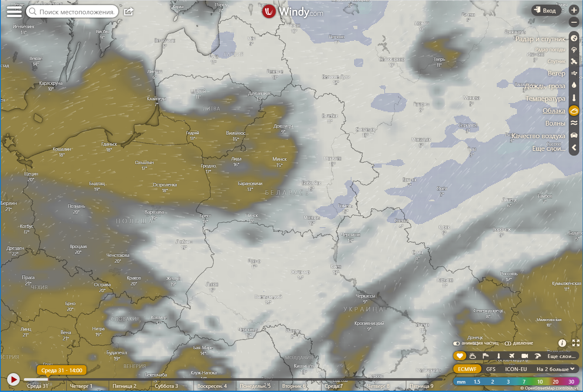
Task: Choose 'Облака' layer label
Action: (554, 111)
